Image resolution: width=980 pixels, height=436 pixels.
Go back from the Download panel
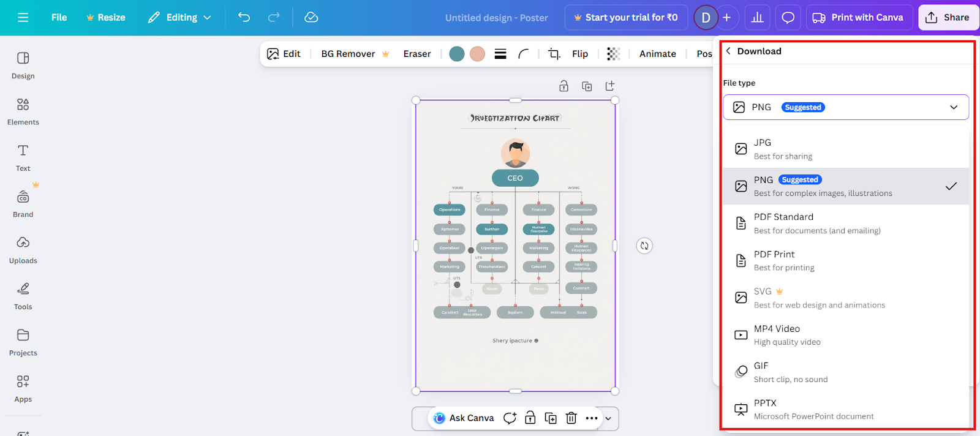[x=728, y=51]
